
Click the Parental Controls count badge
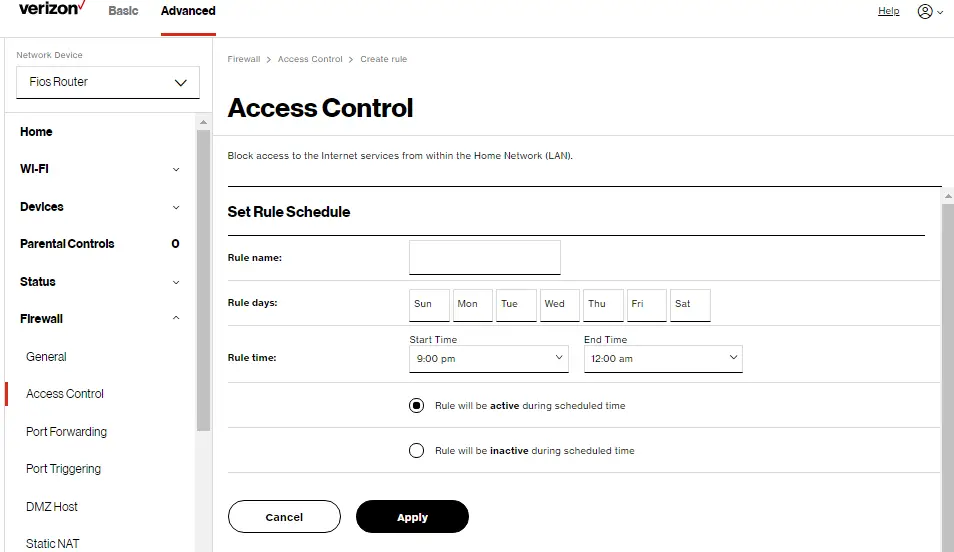(175, 243)
